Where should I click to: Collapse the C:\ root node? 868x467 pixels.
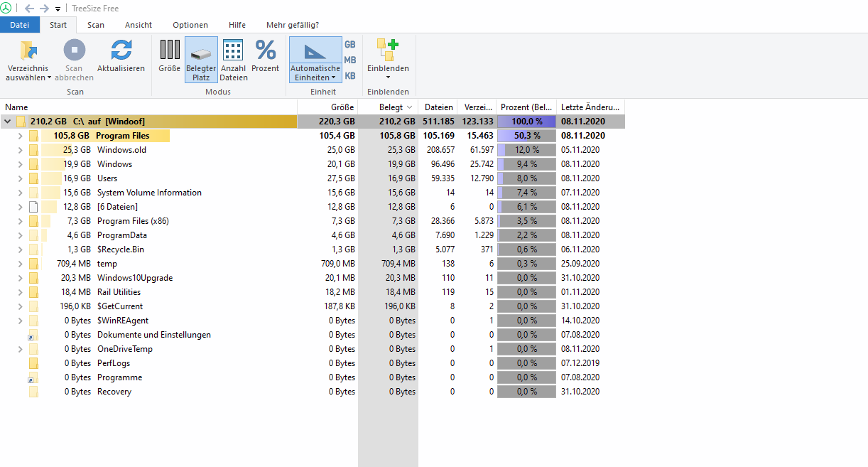8,122
